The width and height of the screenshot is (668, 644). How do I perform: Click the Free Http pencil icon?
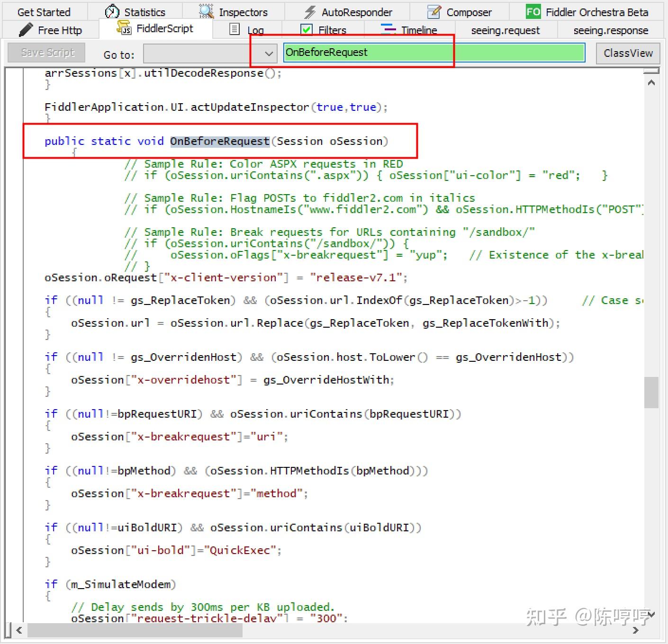26,30
